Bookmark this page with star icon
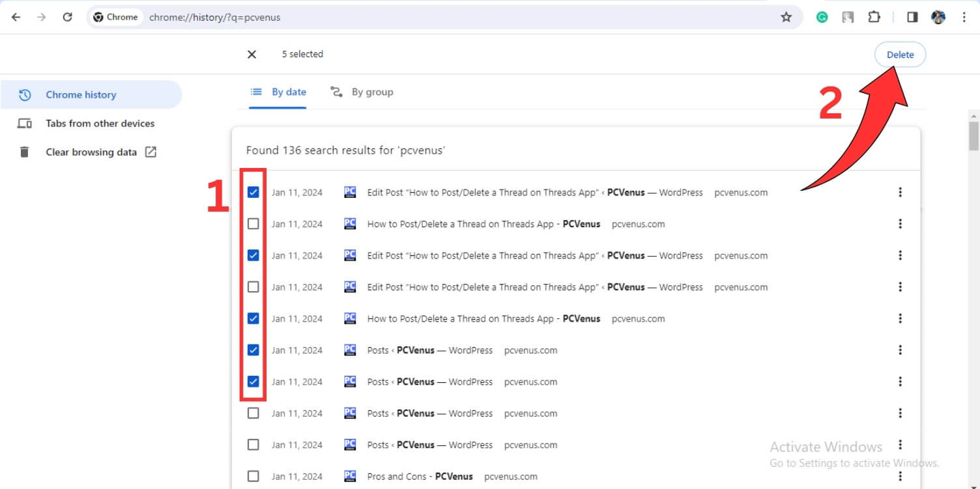The height and width of the screenshot is (489, 980). (x=786, y=18)
